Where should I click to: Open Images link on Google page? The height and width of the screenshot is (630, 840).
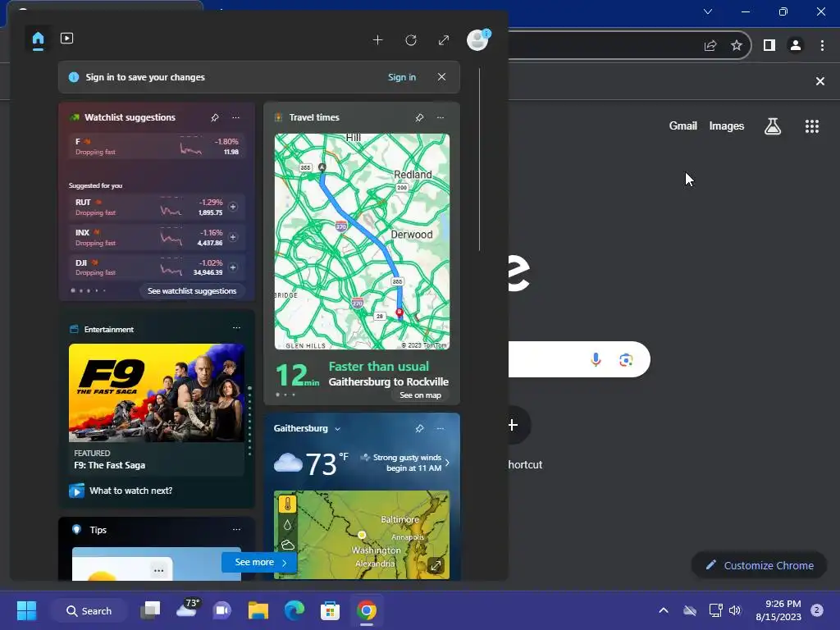pos(727,126)
